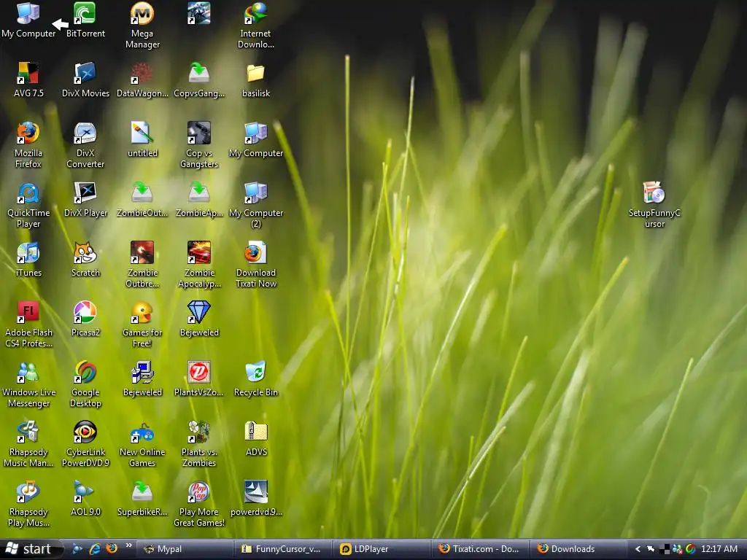Viewport: 747px width, 560px height.
Task: Launch QuickTime Player
Action: coord(28,205)
